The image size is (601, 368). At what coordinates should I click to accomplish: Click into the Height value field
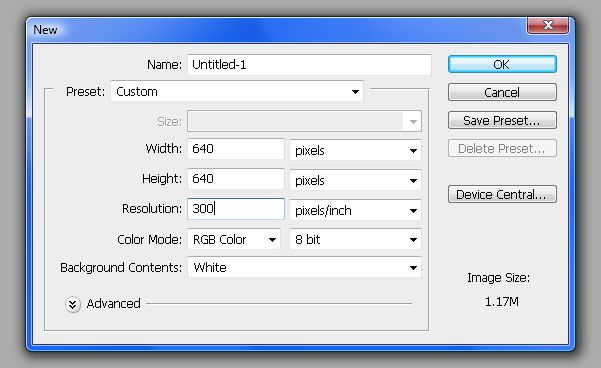point(236,179)
